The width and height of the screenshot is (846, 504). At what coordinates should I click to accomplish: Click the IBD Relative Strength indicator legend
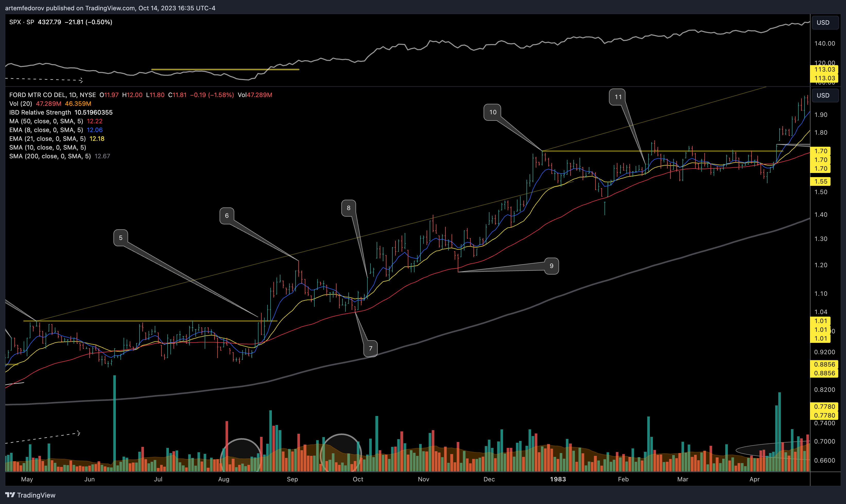tap(40, 112)
